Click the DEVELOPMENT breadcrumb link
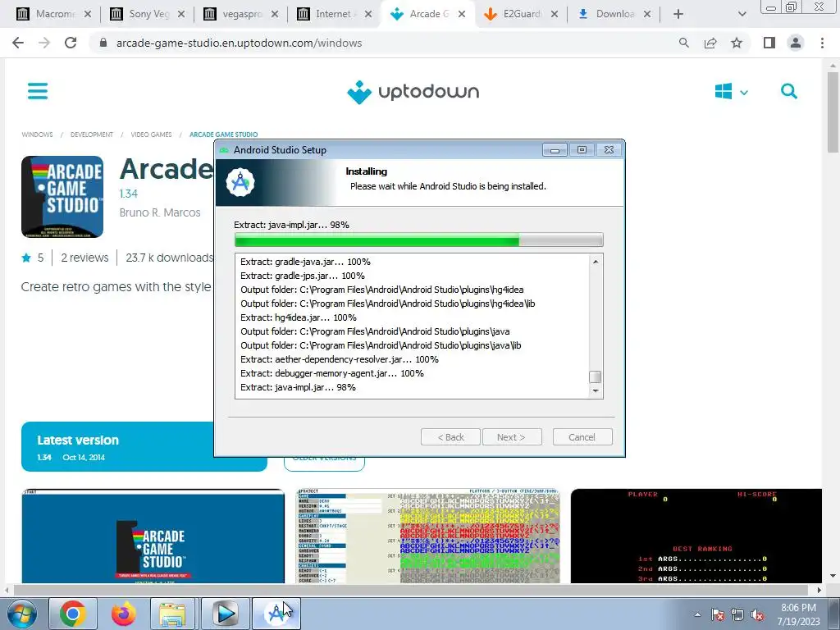 pyautogui.click(x=92, y=135)
